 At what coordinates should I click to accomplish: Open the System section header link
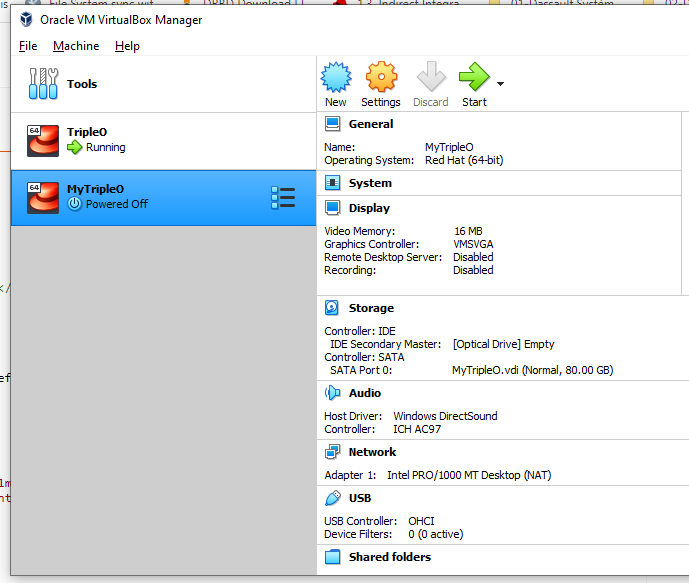370,183
